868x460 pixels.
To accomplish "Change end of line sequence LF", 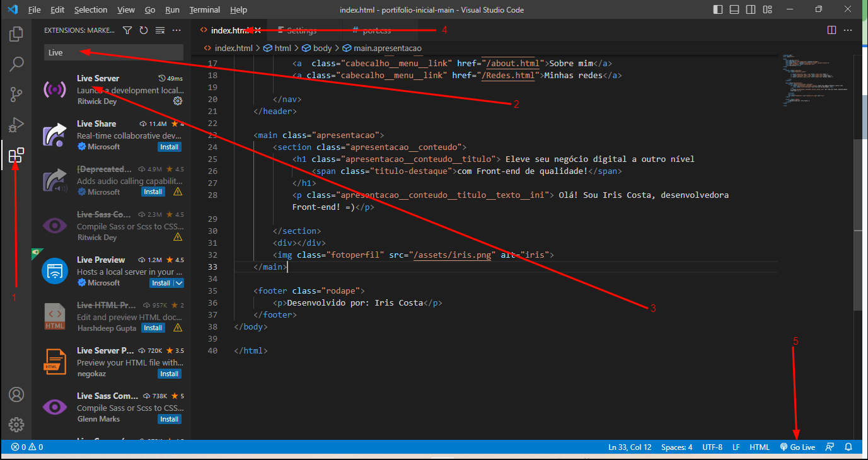I will (x=736, y=447).
